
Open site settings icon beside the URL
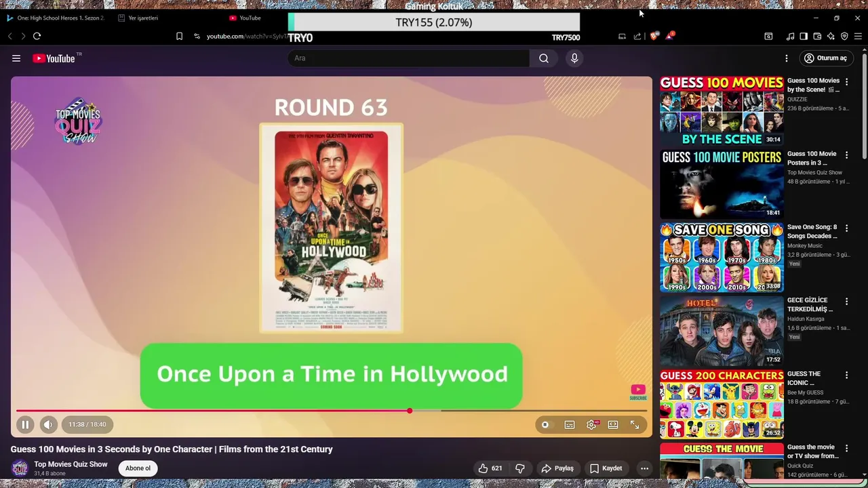pyautogui.click(x=197, y=36)
